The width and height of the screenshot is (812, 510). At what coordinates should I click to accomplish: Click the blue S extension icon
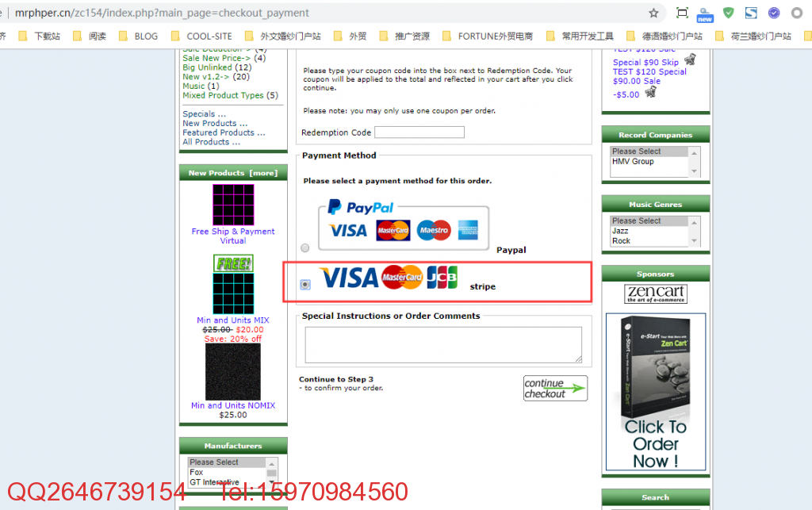coord(752,13)
